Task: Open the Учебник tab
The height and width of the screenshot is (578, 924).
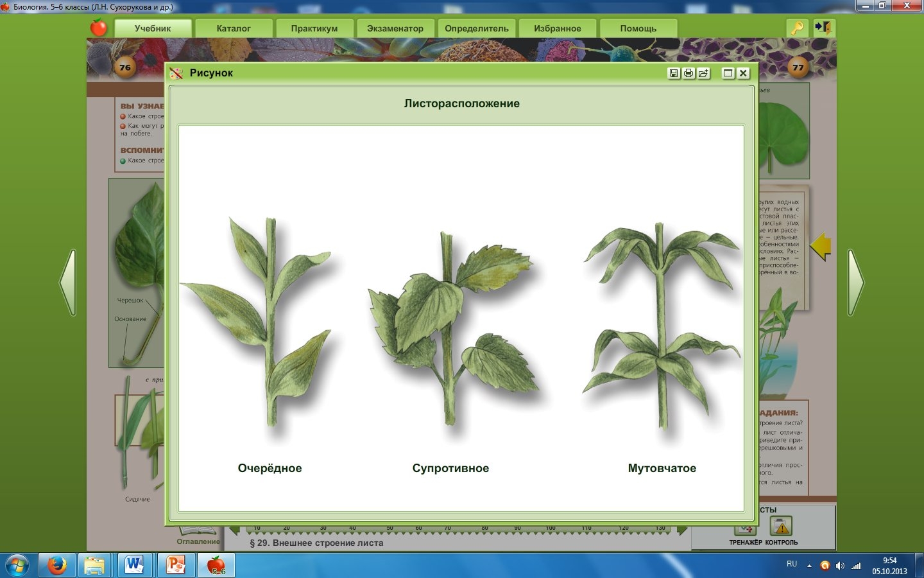Action: tap(153, 28)
